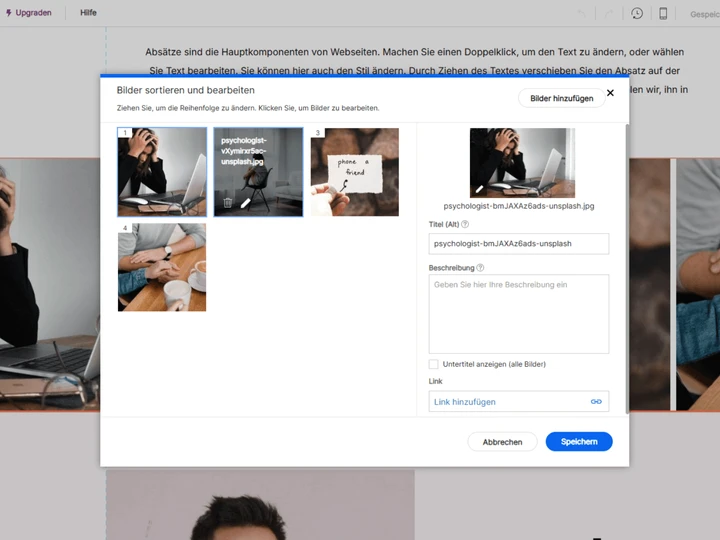Click Link hinzufügen field
This screenshot has width=720, height=540.
pyautogui.click(x=519, y=401)
